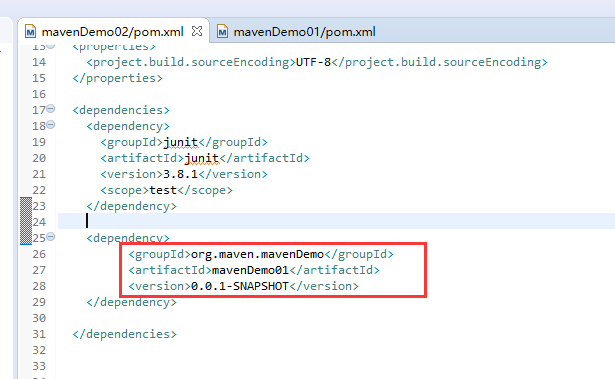
Task: Click the closing properties tag on line 15
Action: pyautogui.click(x=117, y=78)
